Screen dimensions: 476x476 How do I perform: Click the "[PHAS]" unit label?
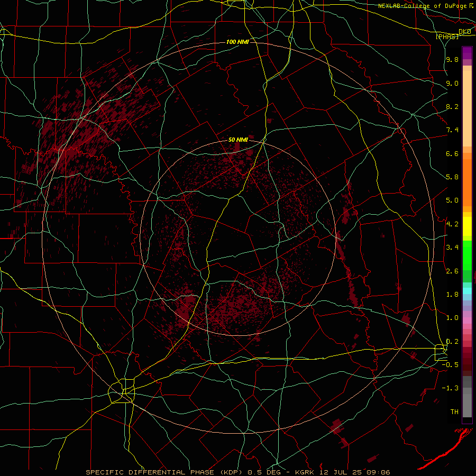point(447,36)
